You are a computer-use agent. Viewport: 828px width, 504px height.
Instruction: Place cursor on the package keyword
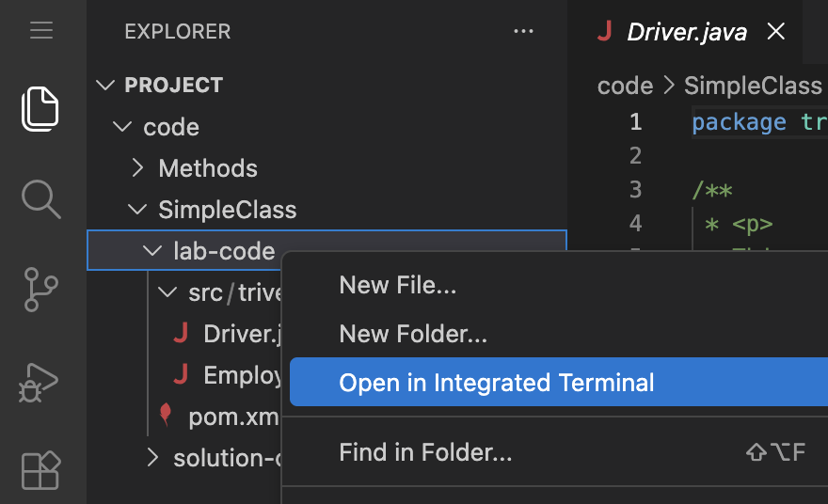pyautogui.click(x=739, y=122)
